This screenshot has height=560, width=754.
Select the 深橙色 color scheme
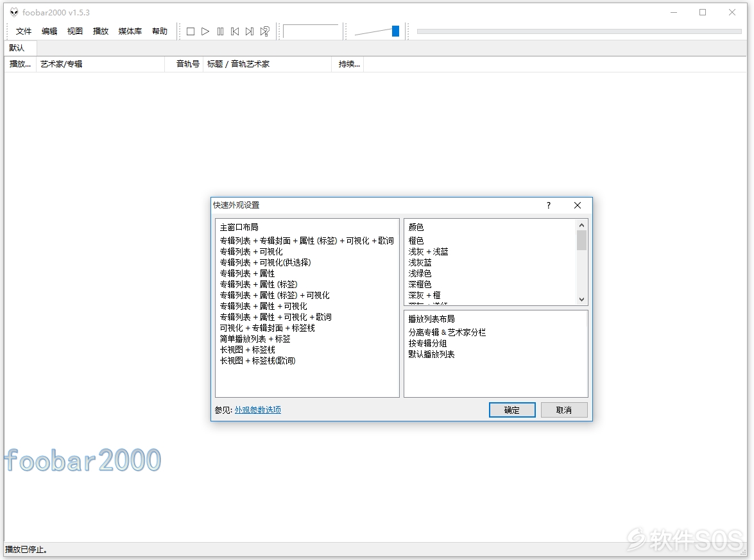click(x=420, y=285)
